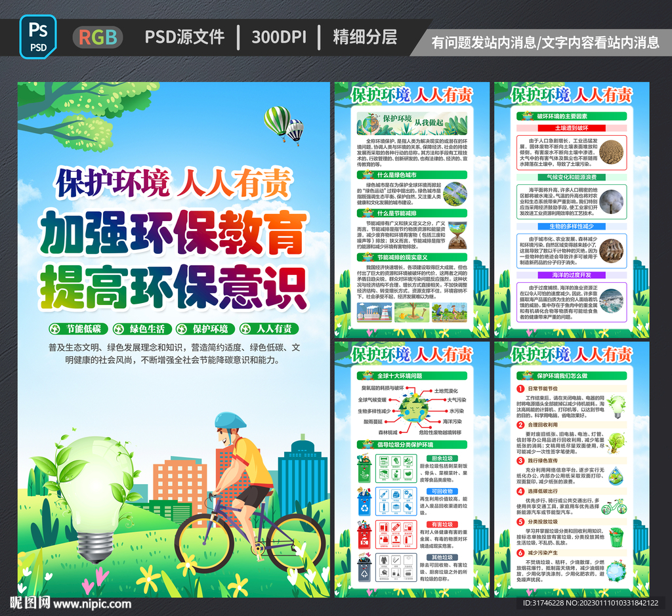Select the 保护环境 green tag on the main poster
Image resolution: width=672 pixels, height=616 pixels.
tap(205, 329)
